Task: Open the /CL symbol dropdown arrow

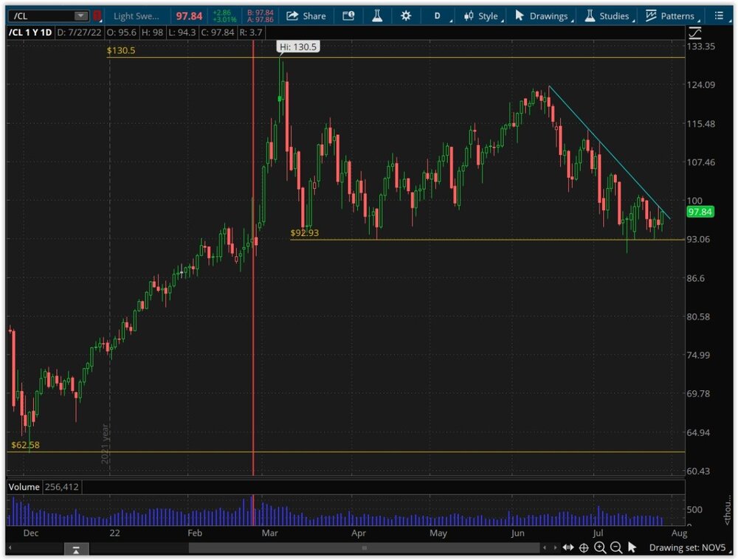Action: point(80,15)
